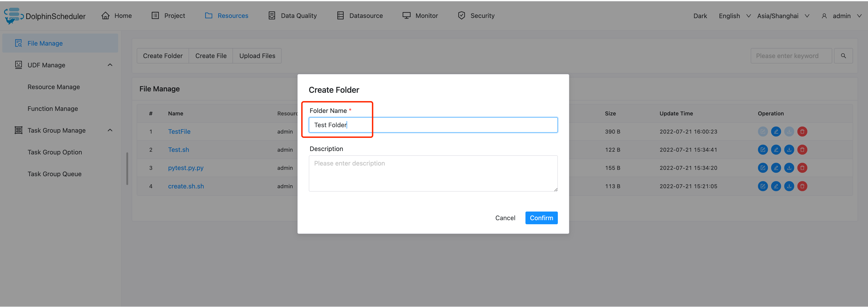Cancel the Create Folder dialog
This screenshot has height=307, width=868.
click(x=505, y=218)
